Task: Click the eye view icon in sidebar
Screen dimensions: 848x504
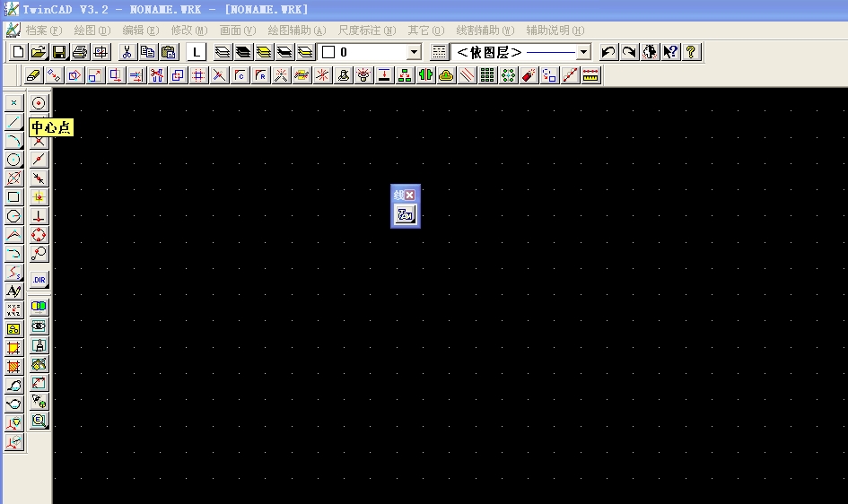Action: [x=39, y=326]
